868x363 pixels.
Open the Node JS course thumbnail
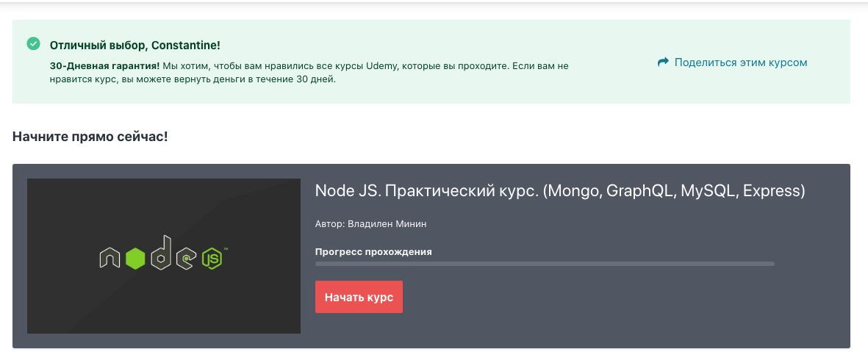coord(164,256)
